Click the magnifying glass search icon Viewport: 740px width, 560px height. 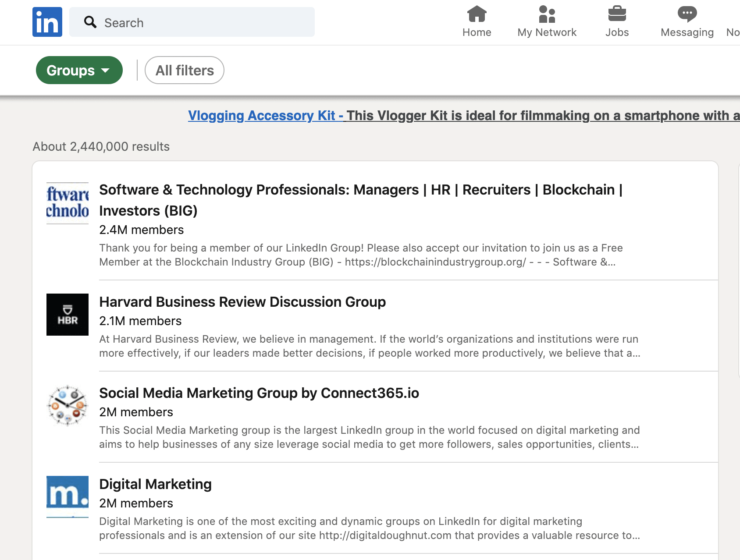pyautogui.click(x=90, y=22)
